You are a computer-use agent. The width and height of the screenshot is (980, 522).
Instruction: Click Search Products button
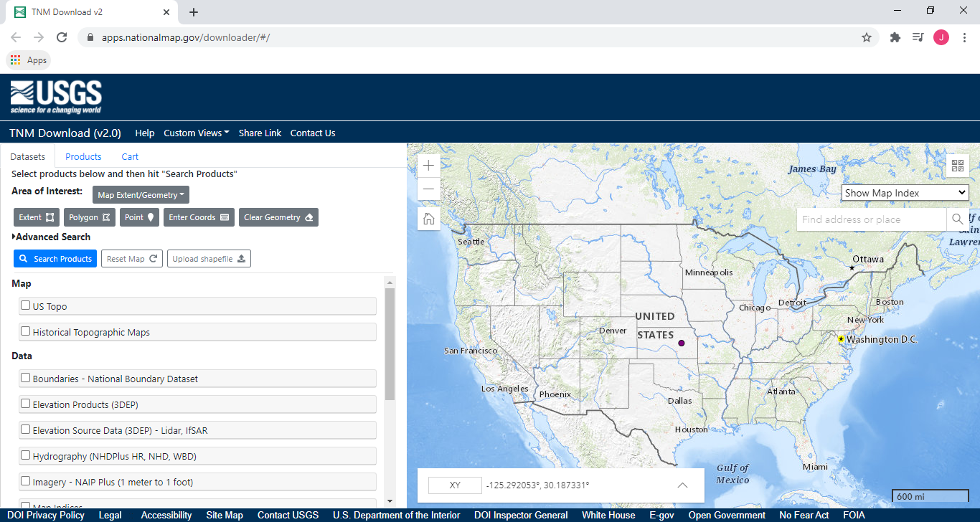pyautogui.click(x=55, y=259)
